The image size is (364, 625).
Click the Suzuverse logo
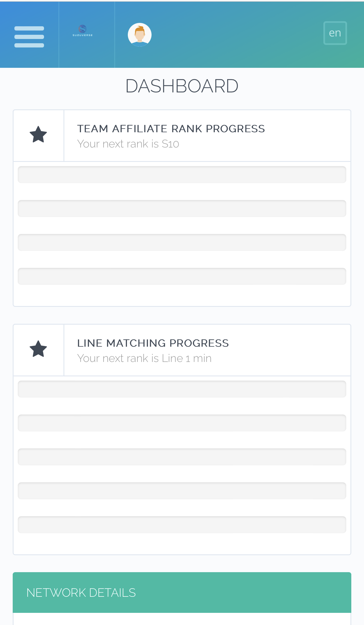[x=82, y=31]
